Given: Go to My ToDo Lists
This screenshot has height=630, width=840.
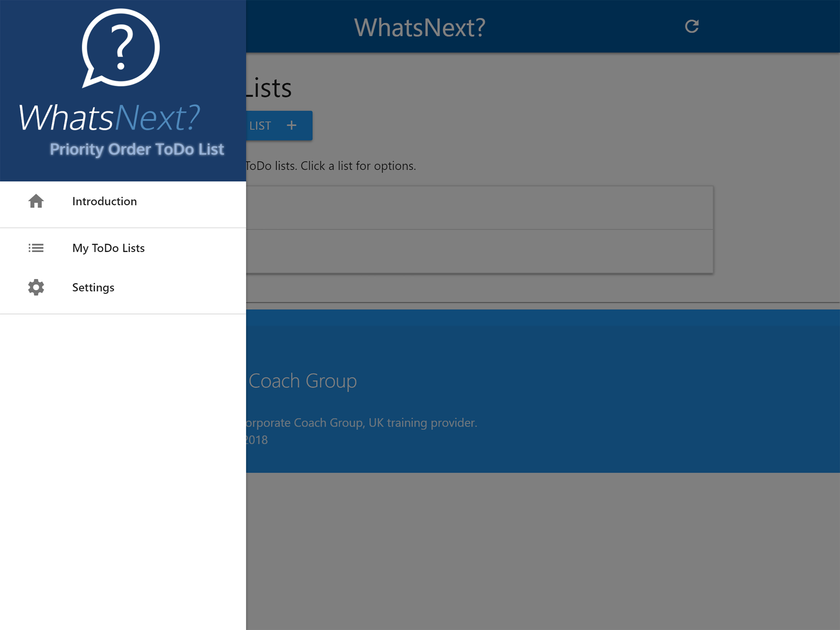Looking at the screenshot, I should coord(123,248).
